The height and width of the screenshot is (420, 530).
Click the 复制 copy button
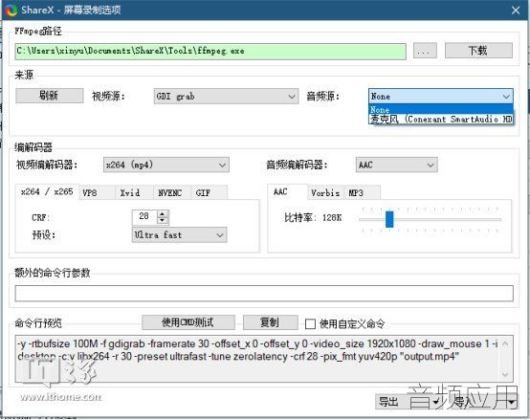click(271, 322)
